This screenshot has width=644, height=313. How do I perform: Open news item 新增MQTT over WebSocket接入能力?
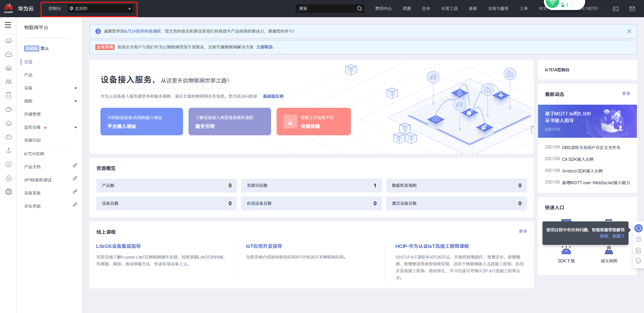click(x=596, y=183)
